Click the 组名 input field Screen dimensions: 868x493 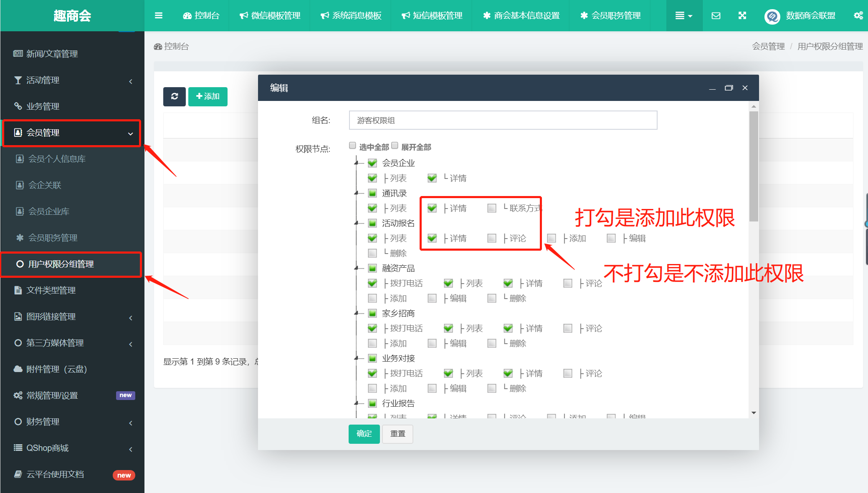tap(503, 121)
